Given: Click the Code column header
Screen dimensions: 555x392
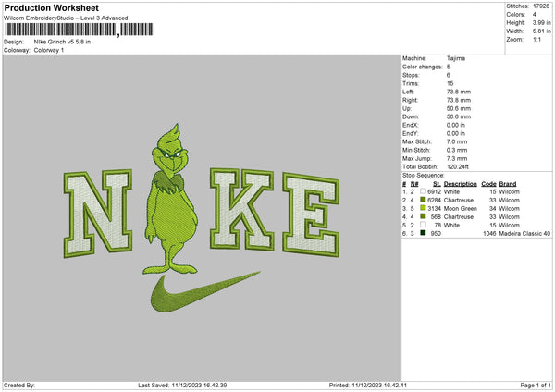Looking at the screenshot, I should coord(488,184).
